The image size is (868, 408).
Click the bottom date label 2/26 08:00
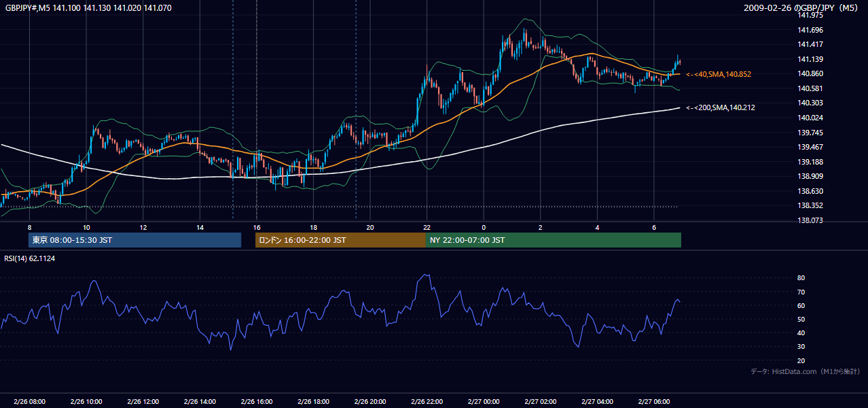pos(29,402)
